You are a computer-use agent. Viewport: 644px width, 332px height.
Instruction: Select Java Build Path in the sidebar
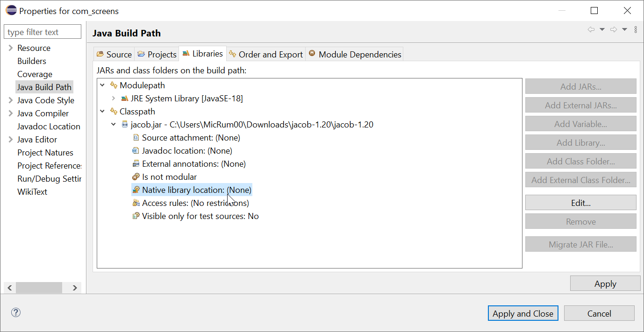[44, 87]
